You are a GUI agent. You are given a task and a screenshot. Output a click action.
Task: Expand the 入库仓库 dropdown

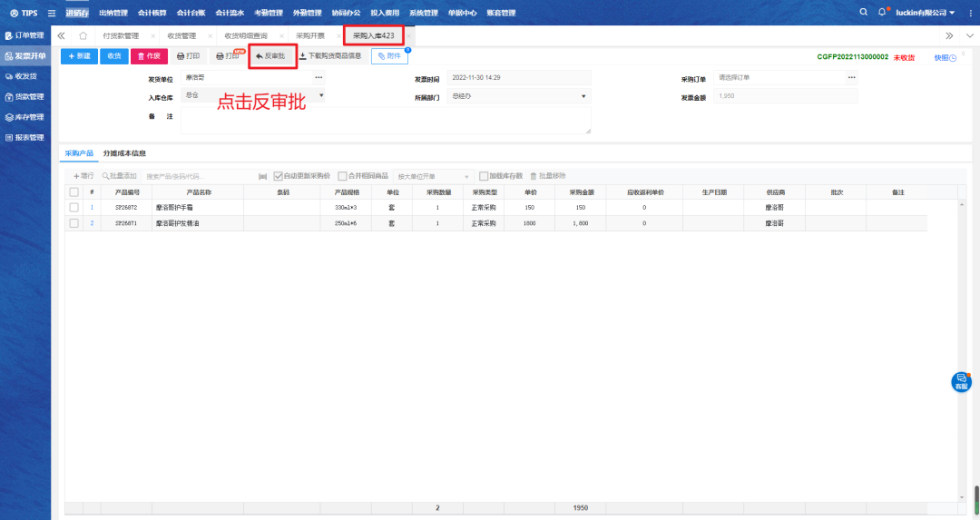click(320, 95)
